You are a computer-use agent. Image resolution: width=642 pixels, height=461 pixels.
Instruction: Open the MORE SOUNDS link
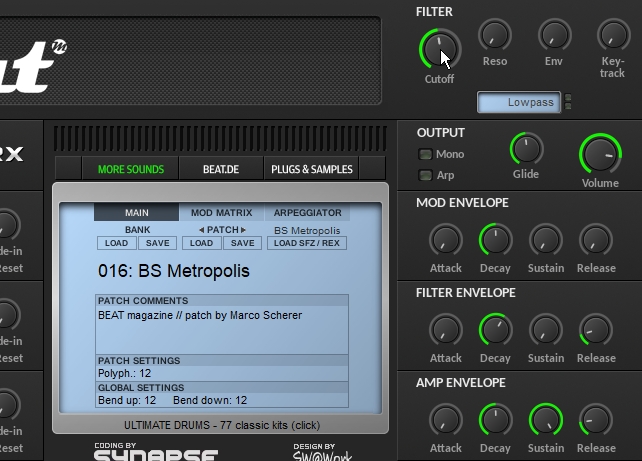[130, 169]
